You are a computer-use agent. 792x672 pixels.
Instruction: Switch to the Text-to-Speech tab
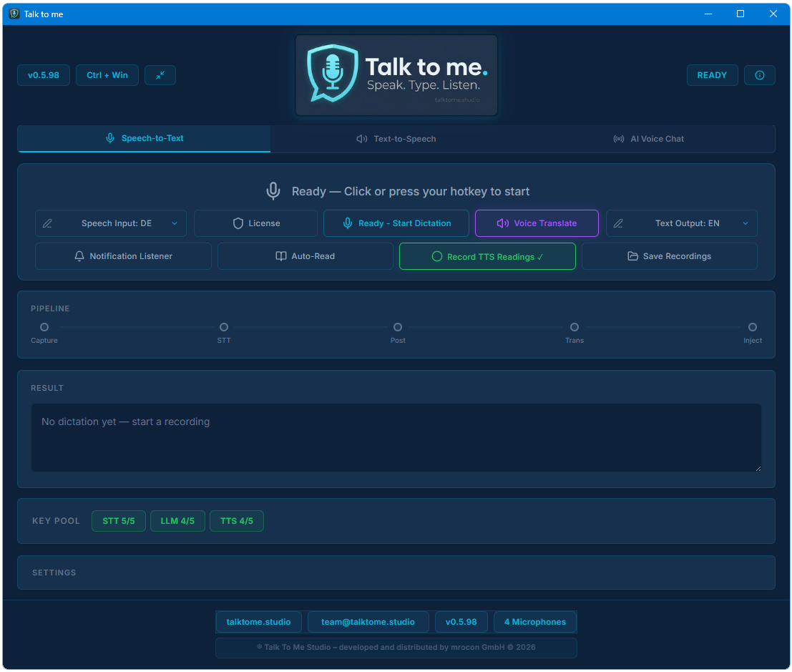396,139
